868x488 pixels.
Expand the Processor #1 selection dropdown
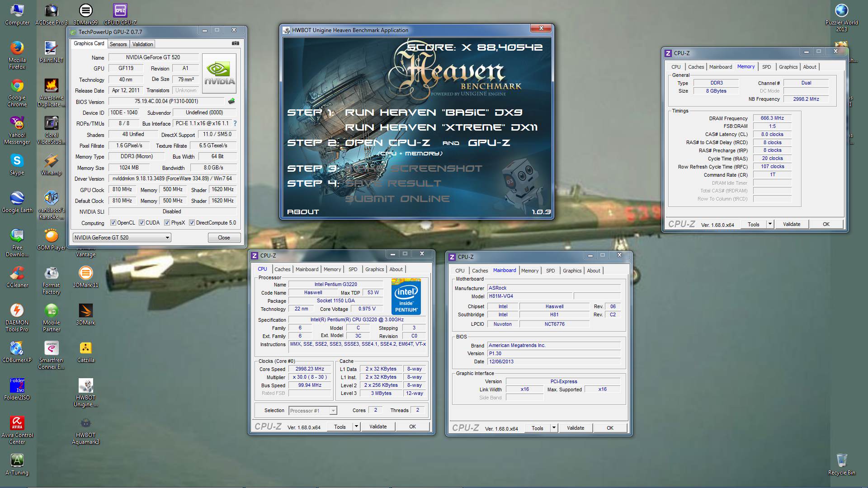click(313, 411)
